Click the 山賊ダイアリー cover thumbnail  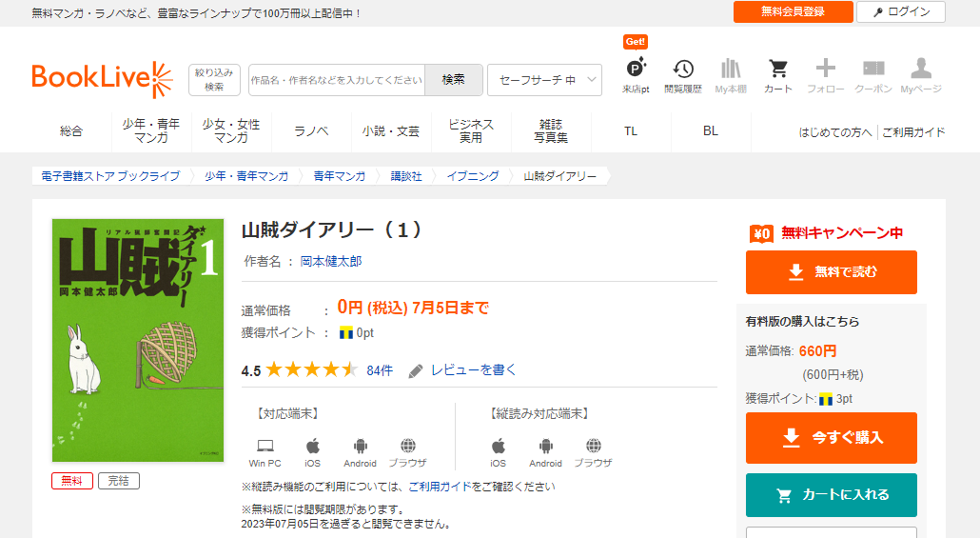[x=138, y=340]
